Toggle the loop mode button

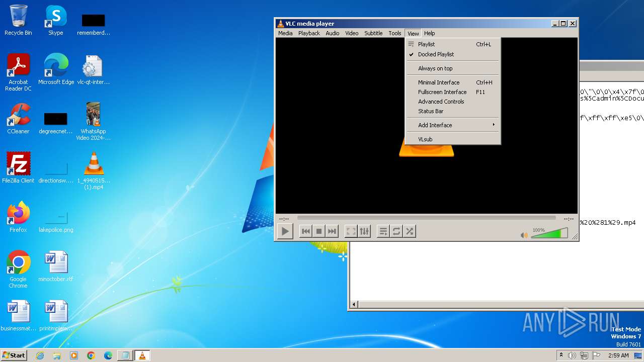[396, 231]
